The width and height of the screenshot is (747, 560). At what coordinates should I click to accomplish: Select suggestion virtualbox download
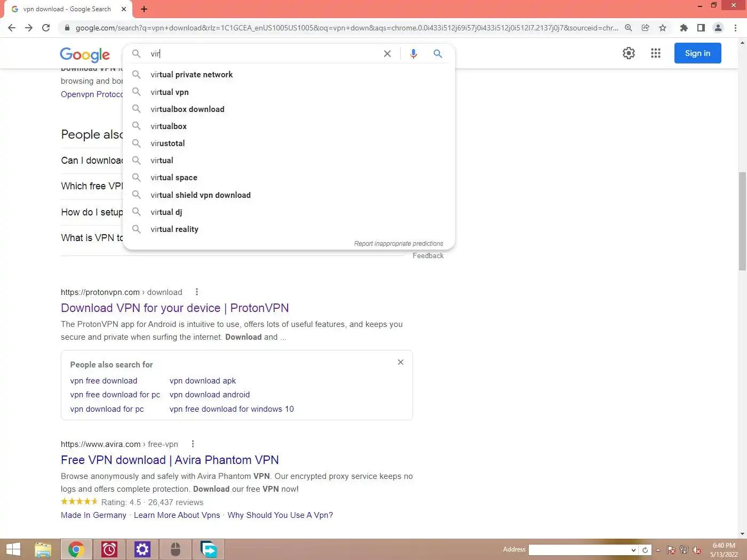click(x=289, y=109)
